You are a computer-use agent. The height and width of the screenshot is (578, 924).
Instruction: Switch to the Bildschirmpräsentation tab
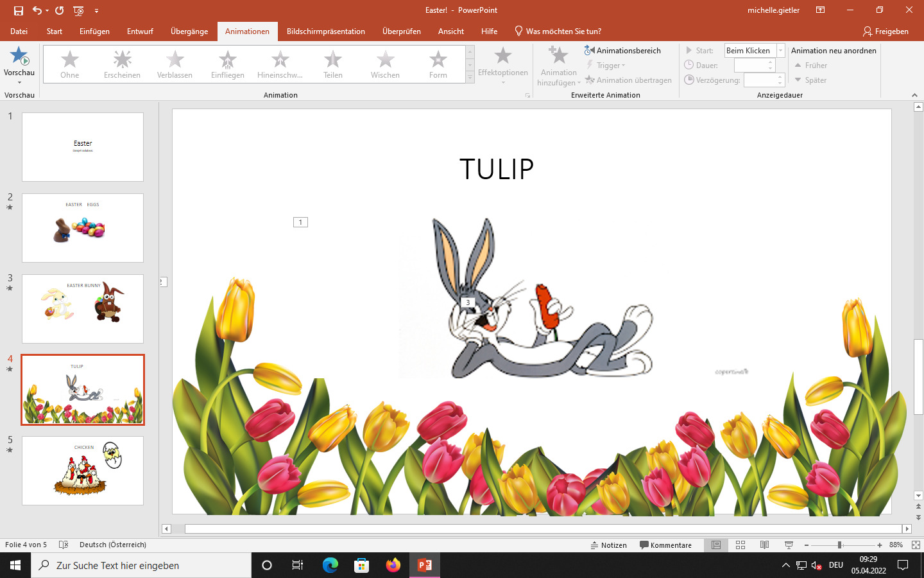[326, 31]
